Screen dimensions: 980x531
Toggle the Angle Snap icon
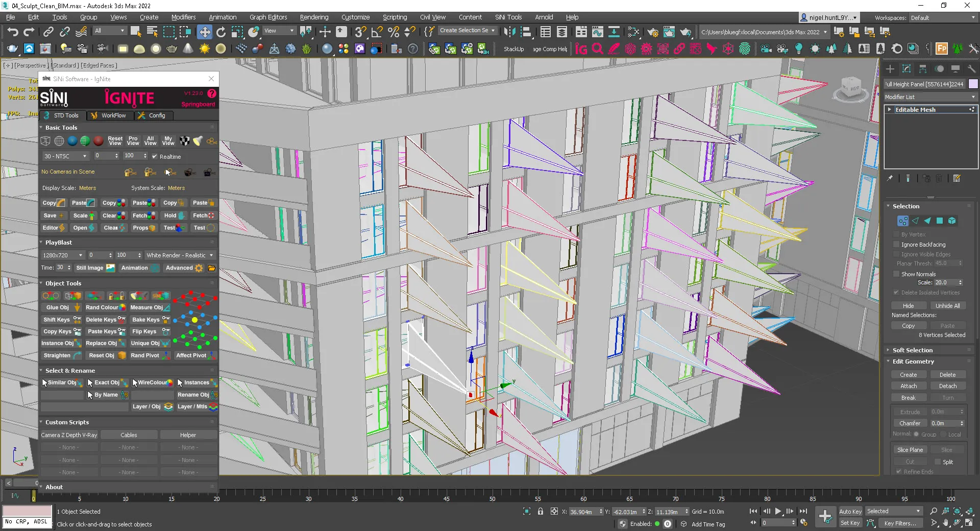pos(377,32)
